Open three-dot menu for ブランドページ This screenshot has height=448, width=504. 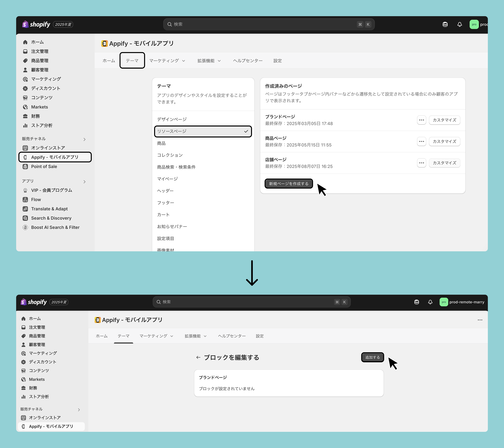421,120
